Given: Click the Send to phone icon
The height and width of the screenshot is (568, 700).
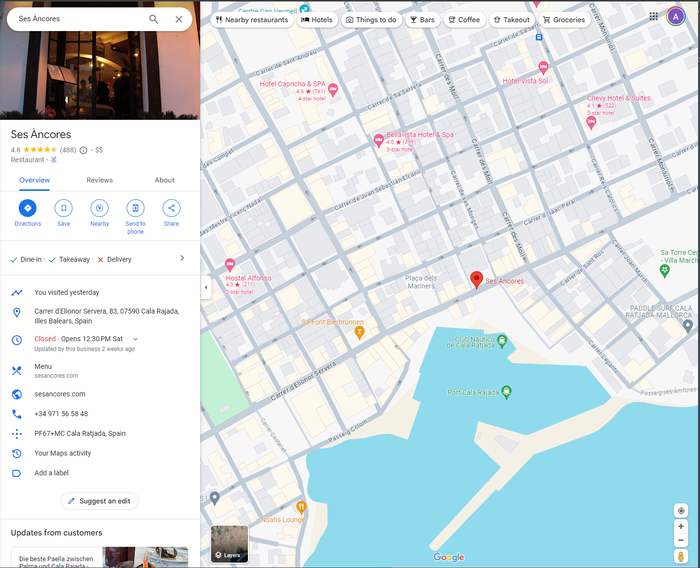Looking at the screenshot, I should pyautogui.click(x=135, y=208).
